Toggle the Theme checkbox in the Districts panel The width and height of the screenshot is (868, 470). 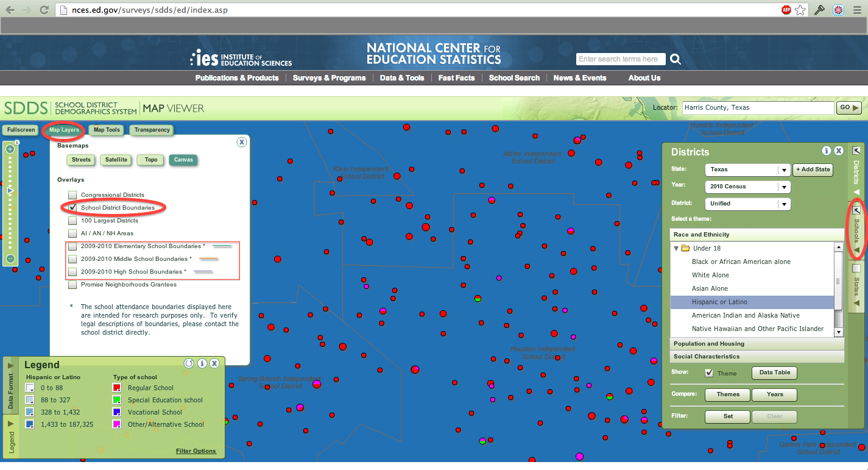[x=709, y=372]
